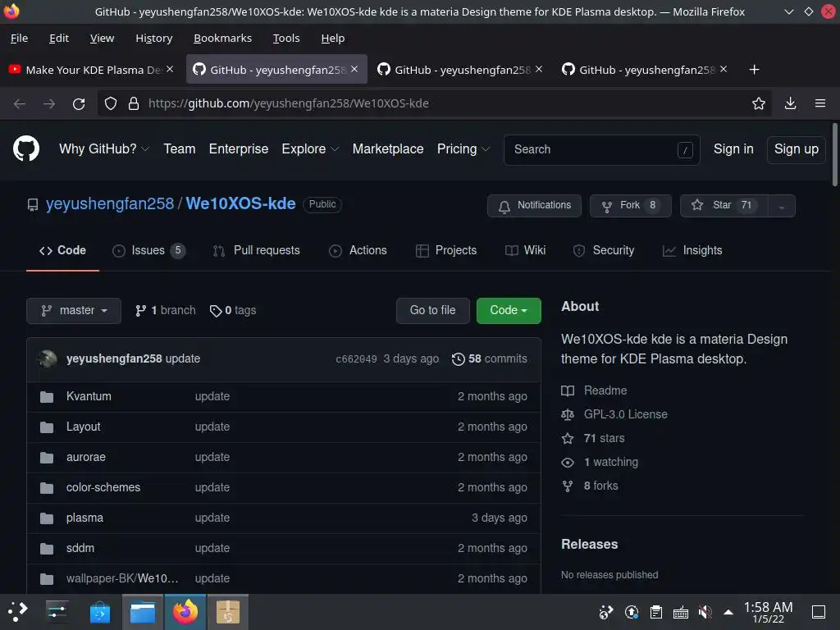This screenshot has height=630, width=840.
Task: Open the Layout folder
Action: [x=83, y=427]
